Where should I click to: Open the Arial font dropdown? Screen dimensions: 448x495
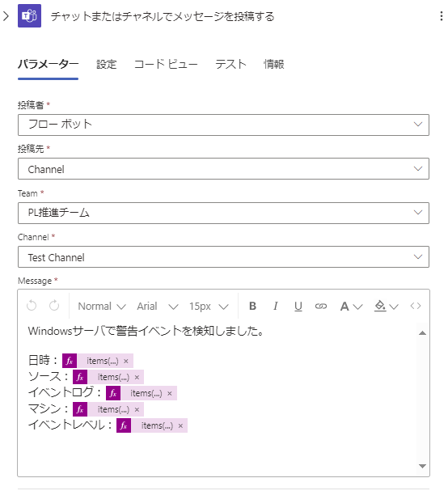pos(158,307)
